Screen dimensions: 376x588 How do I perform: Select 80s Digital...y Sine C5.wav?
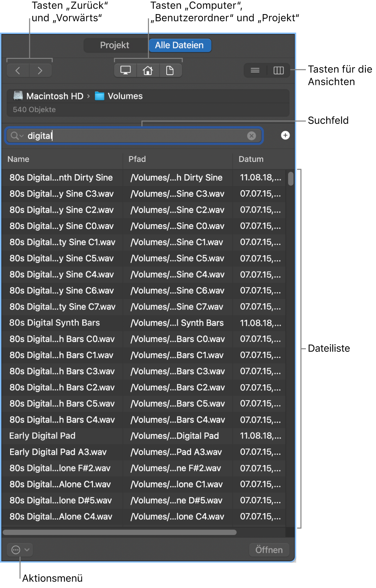(x=144, y=259)
